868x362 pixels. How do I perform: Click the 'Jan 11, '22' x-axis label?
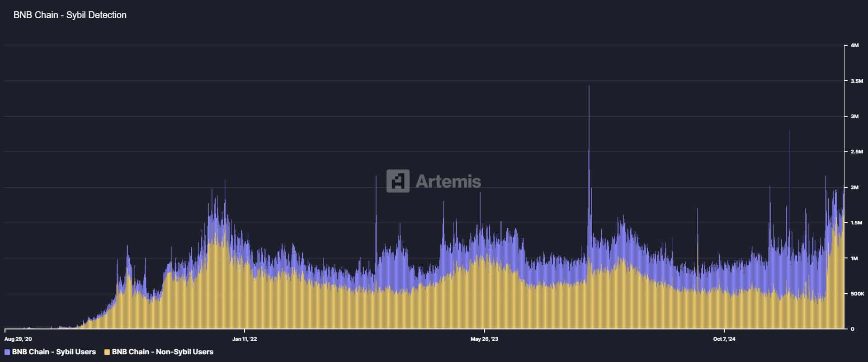[245, 339]
